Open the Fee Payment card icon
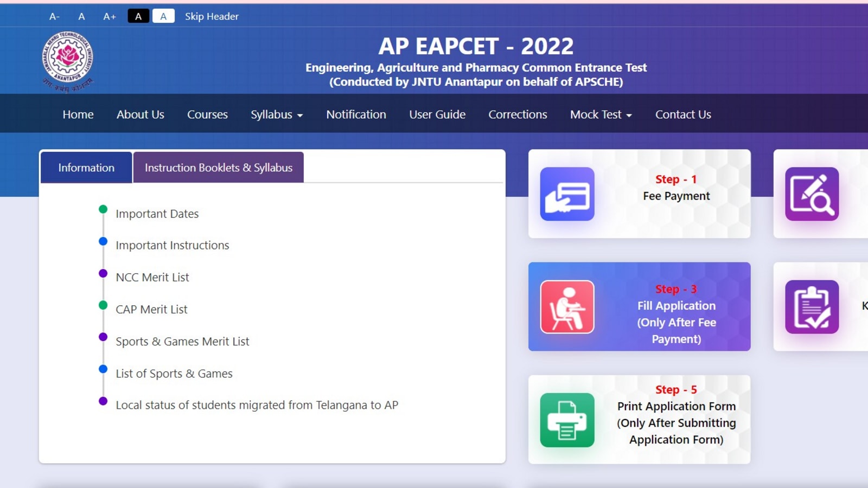Image resolution: width=868 pixels, height=488 pixels. coord(567,194)
